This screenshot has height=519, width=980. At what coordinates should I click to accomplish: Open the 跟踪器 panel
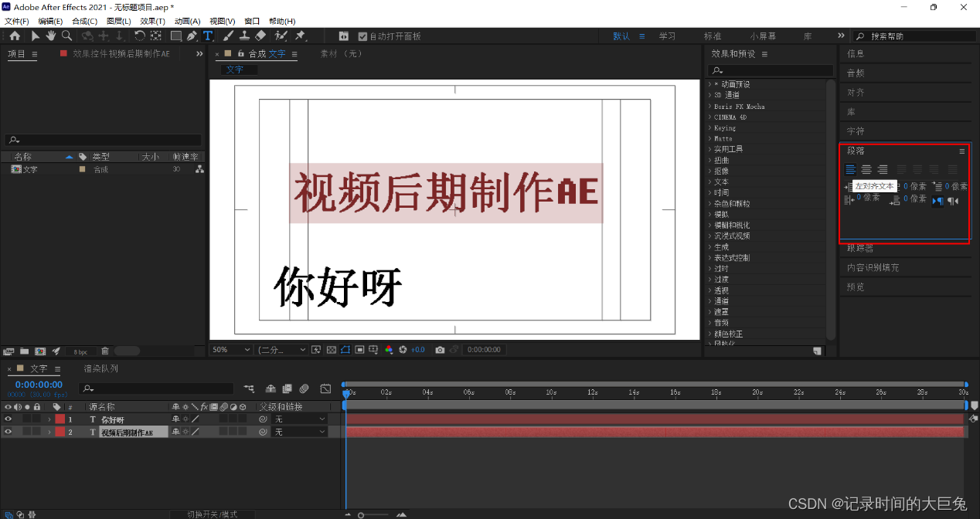tap(859, 248)
